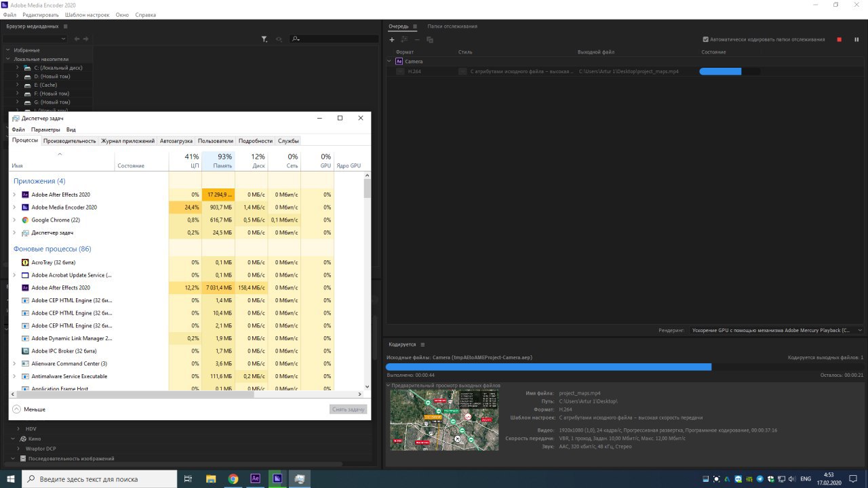Collapse the Избранное tree section
This screenshot has height=488, width=868.
9,50
